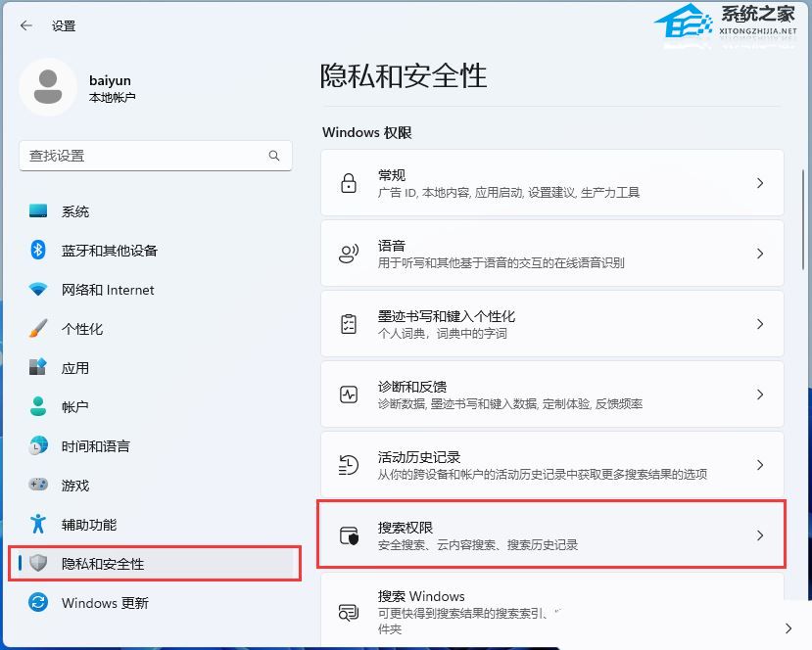Viewport: 812px width, 650px height.
Task: Expand the 搜索权限 chevron
Action: point(760,535)
